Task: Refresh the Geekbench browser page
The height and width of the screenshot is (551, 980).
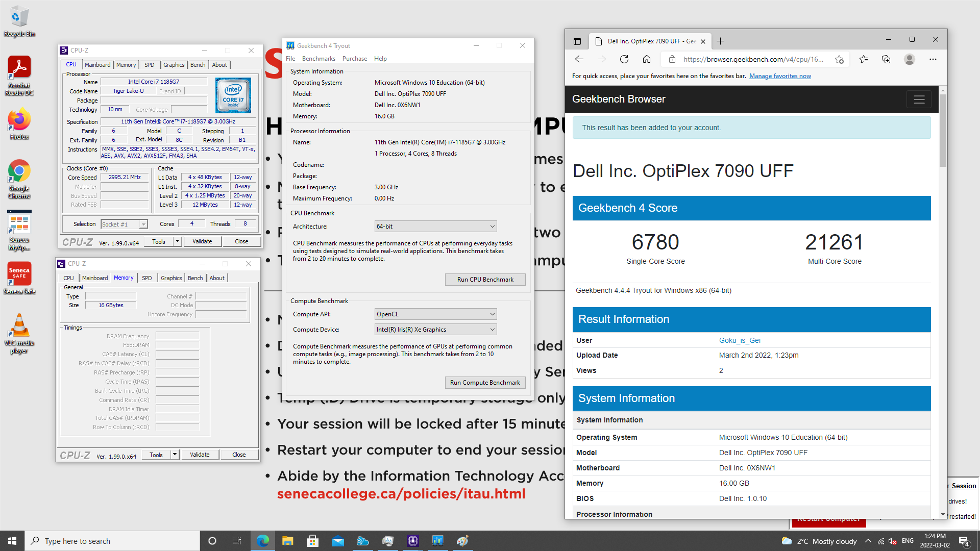Action: [624, 59]
